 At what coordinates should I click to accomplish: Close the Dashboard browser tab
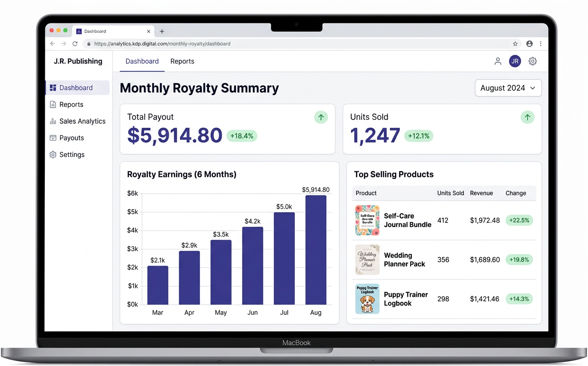click(149, 31)
